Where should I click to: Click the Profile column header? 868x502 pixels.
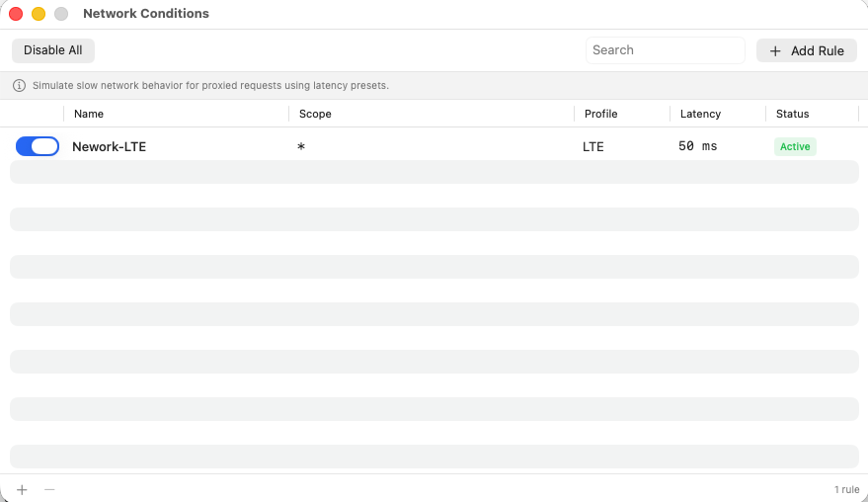600,114
